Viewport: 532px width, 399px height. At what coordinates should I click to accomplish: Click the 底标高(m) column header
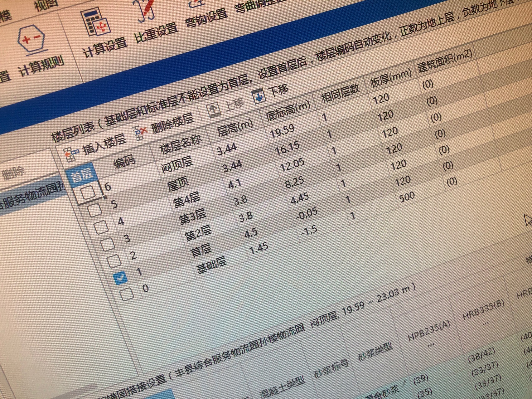(288, 111)
